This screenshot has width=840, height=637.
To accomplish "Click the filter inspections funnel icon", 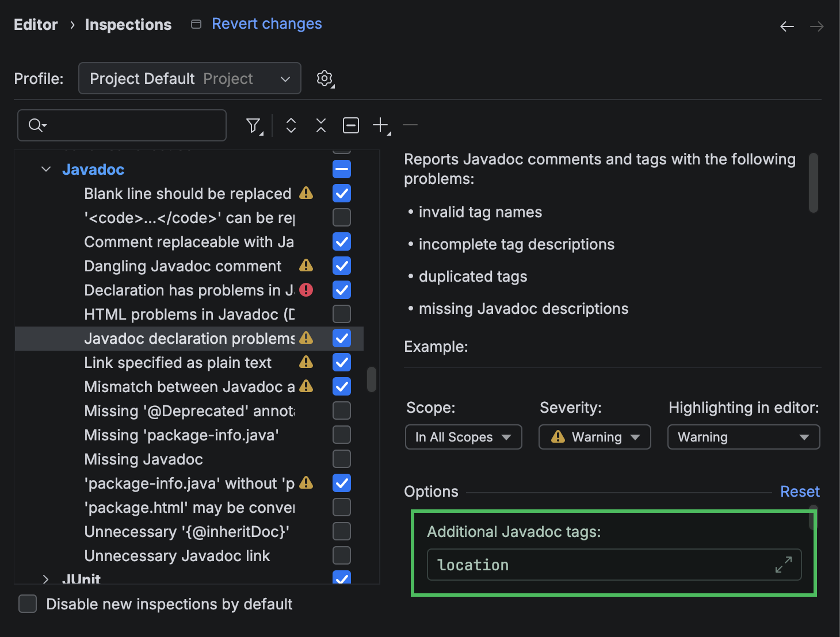I will pos(254,125).
